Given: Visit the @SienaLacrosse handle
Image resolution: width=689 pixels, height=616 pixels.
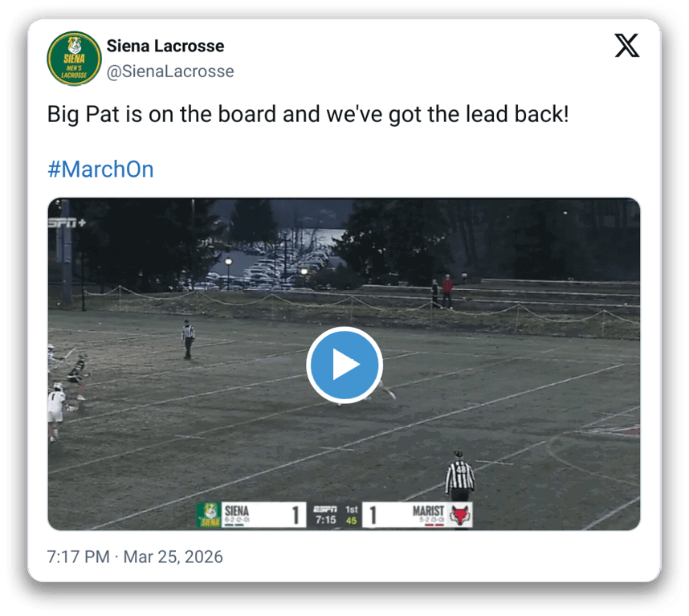Looking at the screenshot, I should (170, 71).
